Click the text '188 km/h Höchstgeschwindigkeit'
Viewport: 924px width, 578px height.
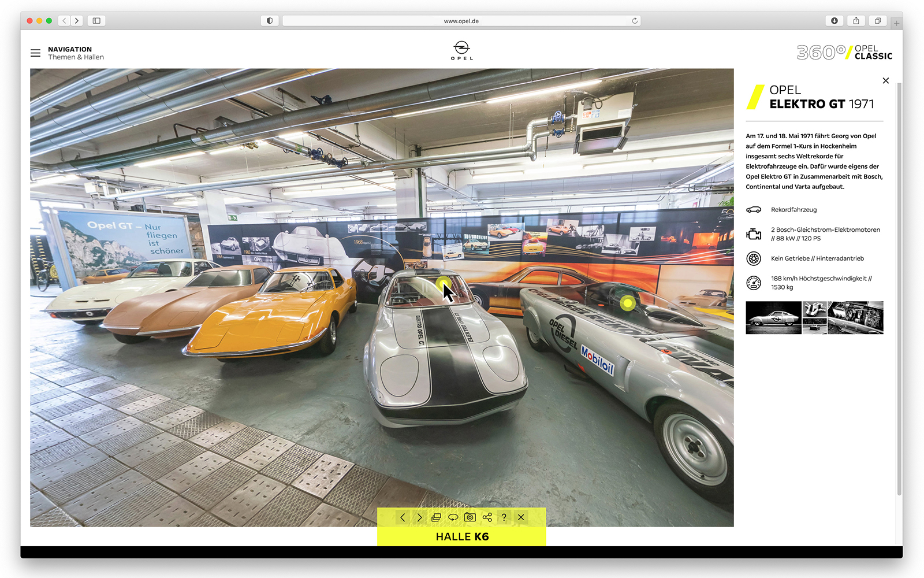pyautogui.click(x=819, y=279)
